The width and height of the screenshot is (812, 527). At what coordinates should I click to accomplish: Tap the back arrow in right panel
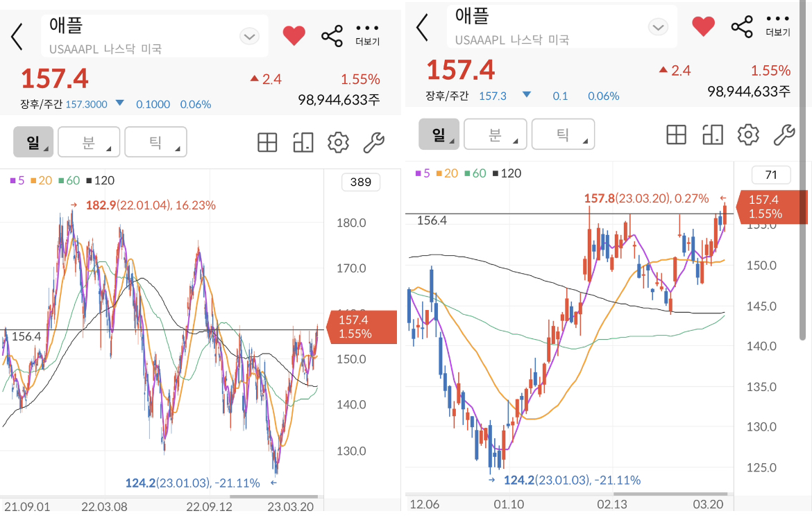pos(423,28)
